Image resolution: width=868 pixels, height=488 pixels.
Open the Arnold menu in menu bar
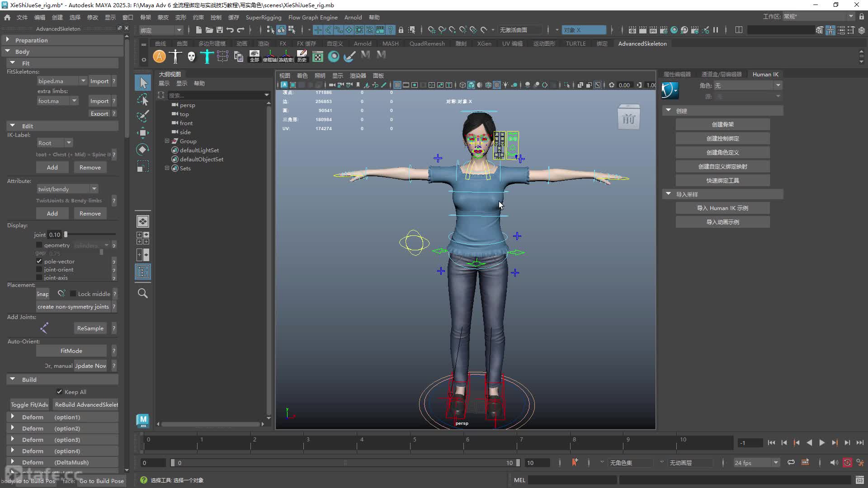click(353, 17)
